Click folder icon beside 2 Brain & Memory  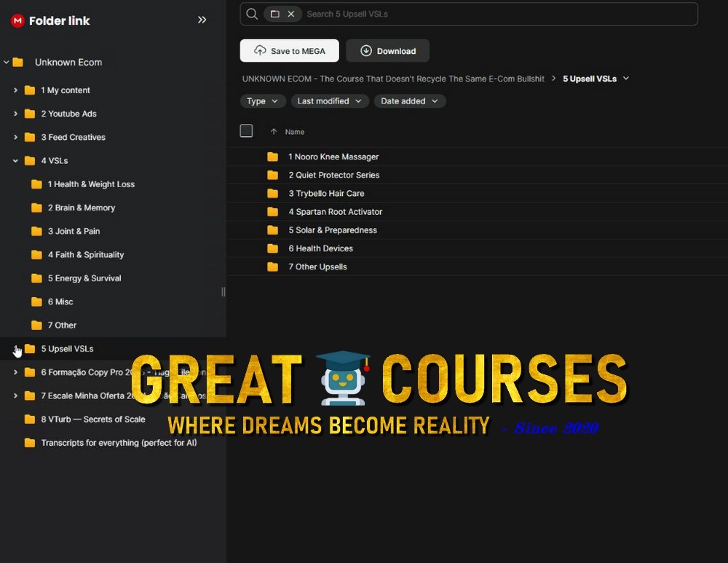click(x=36, y=208)
